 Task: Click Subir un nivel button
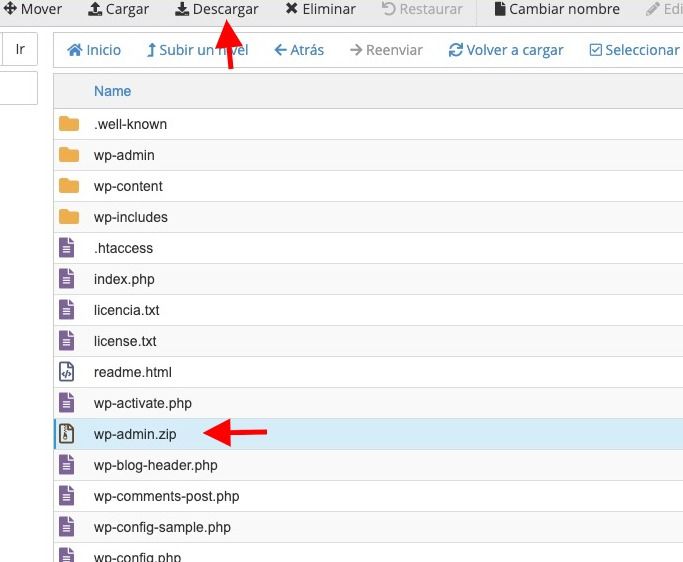pos(197,50)
